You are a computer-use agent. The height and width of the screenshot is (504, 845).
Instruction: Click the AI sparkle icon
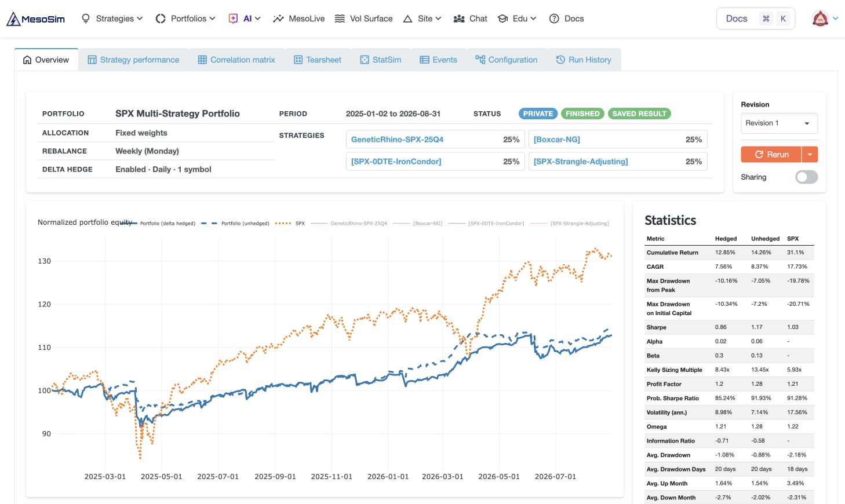point(233,19)
